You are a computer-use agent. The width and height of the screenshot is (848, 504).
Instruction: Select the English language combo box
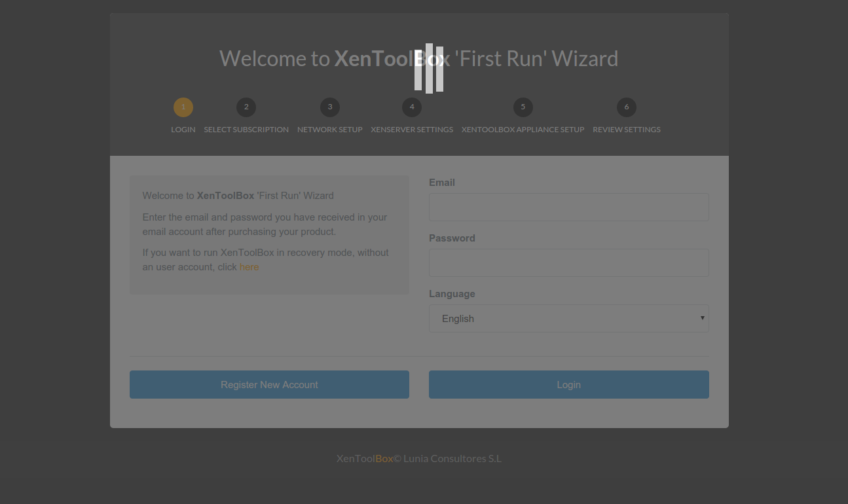(x=569, y=318)
